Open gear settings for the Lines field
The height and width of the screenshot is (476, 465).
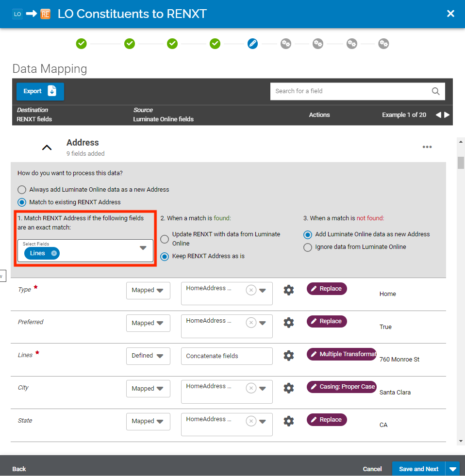point(288,355)
